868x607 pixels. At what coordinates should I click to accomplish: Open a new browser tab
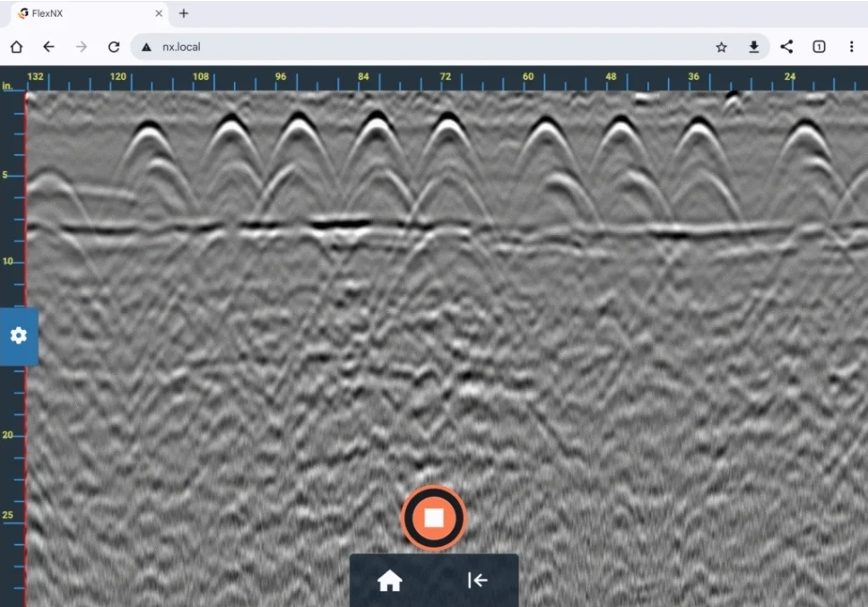coord(183,13)
